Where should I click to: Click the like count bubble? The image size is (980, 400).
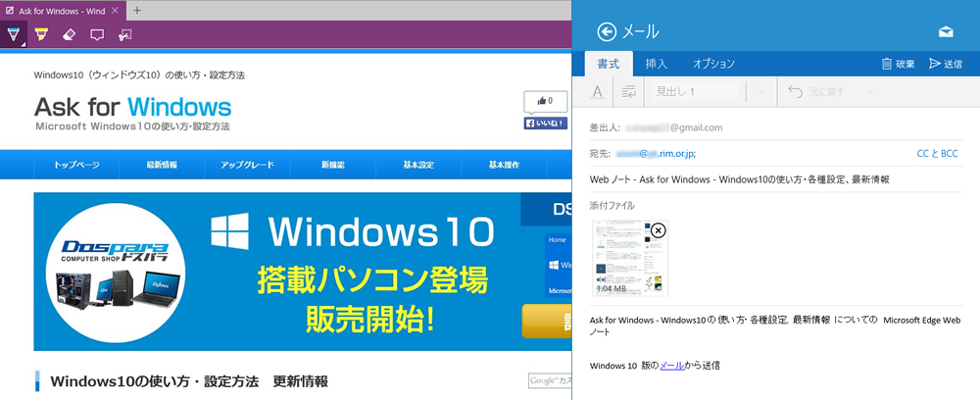pos(546,101)
